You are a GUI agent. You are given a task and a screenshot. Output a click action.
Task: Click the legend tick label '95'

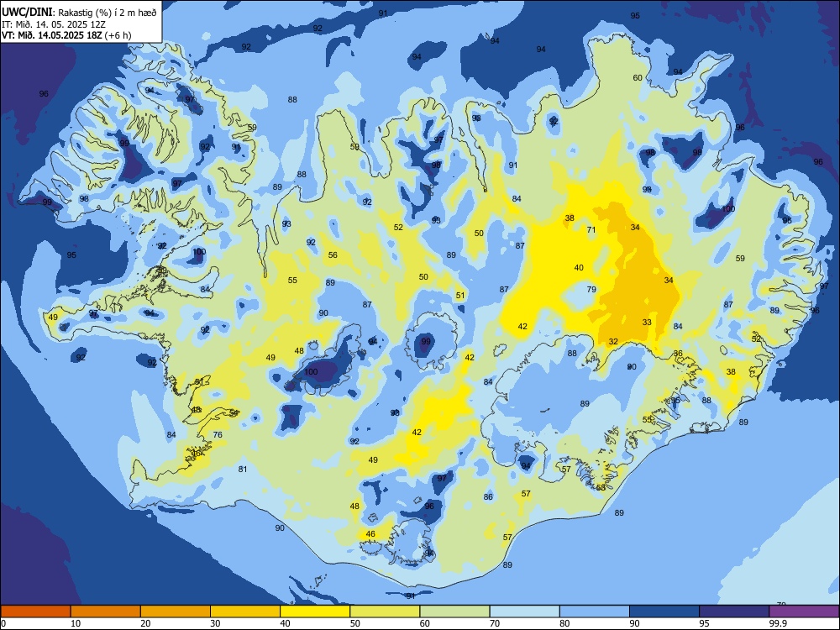pyautogui.click(x=706, y=623)
